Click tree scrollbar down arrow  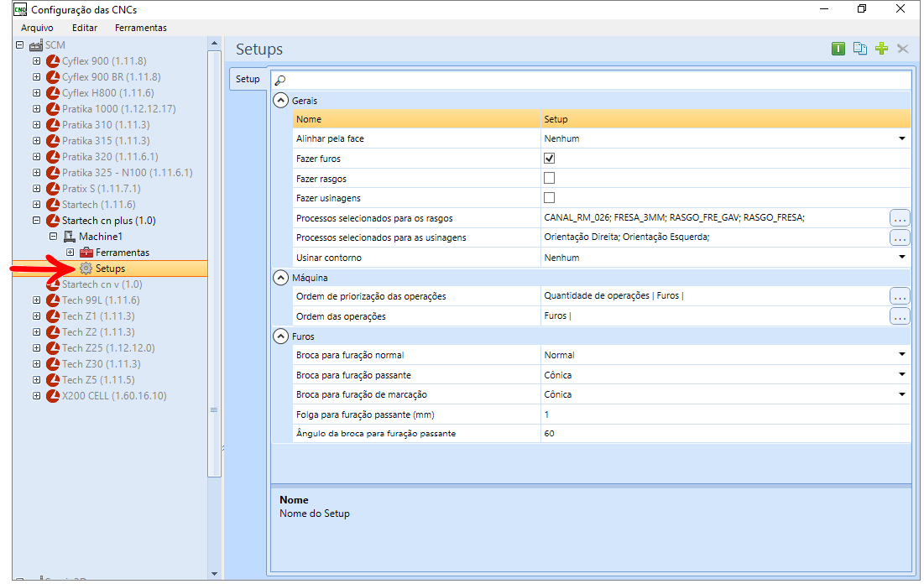pyautogui.click(x=215, y=573)
